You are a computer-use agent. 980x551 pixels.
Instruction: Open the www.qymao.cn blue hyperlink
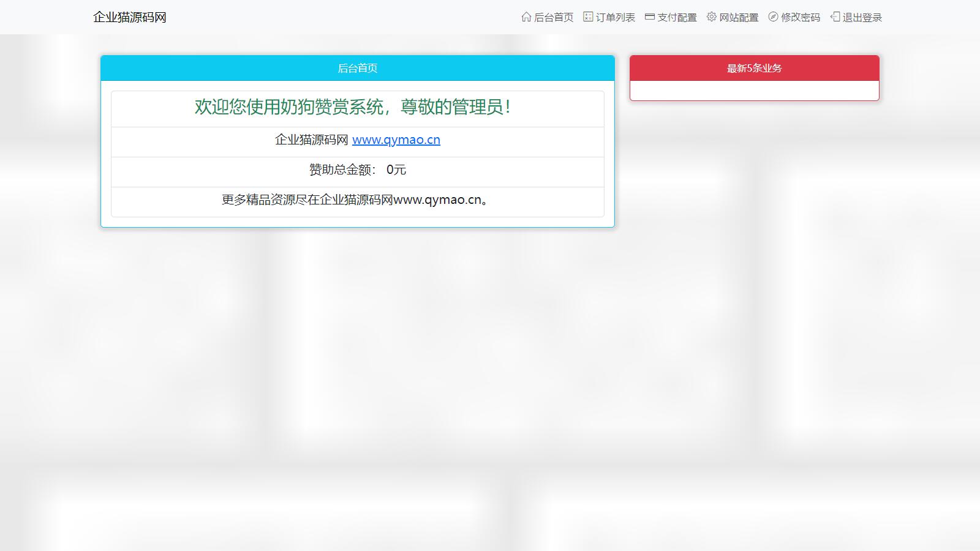(x=396, y=140)
